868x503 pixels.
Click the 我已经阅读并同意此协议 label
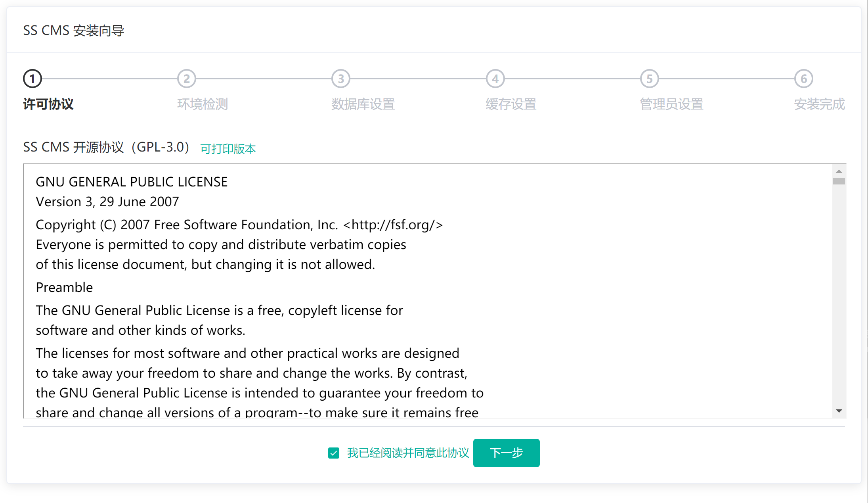pos(408,453)
